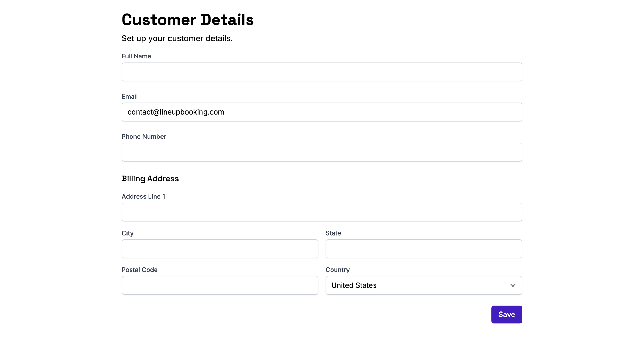
Task: Click the Customer Details page title
Action: (x=188, y=20)
